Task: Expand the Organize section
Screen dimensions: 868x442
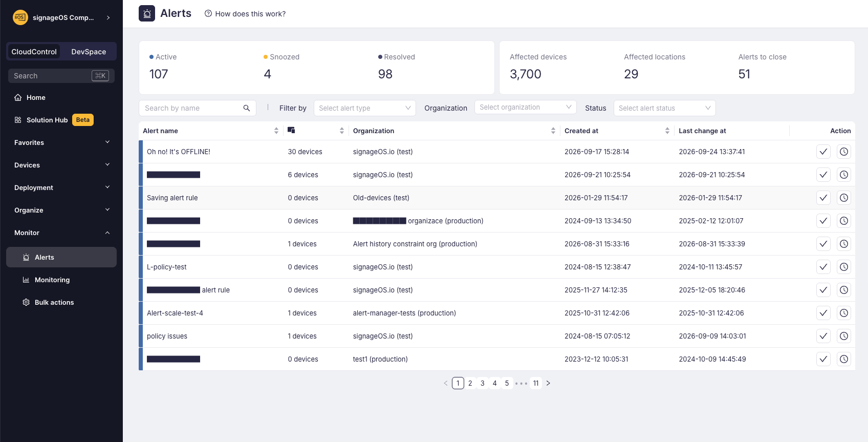Action: pyautogui.click(x=61, y=210)
